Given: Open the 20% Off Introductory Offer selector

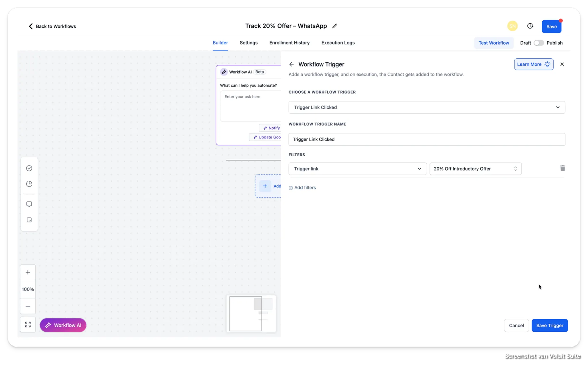Looking at the screenshot, I should tap(475, 169).
